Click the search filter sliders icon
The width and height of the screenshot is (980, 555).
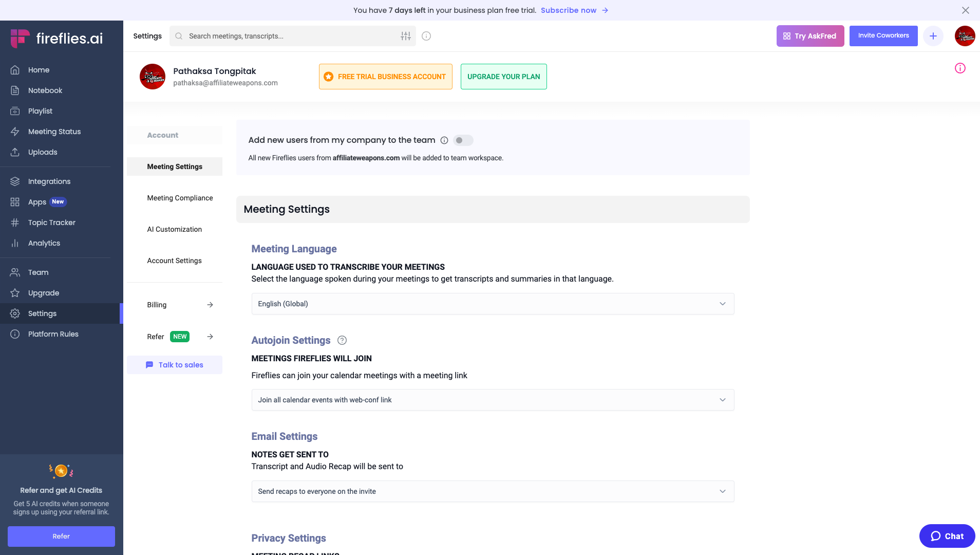point(406,36)
